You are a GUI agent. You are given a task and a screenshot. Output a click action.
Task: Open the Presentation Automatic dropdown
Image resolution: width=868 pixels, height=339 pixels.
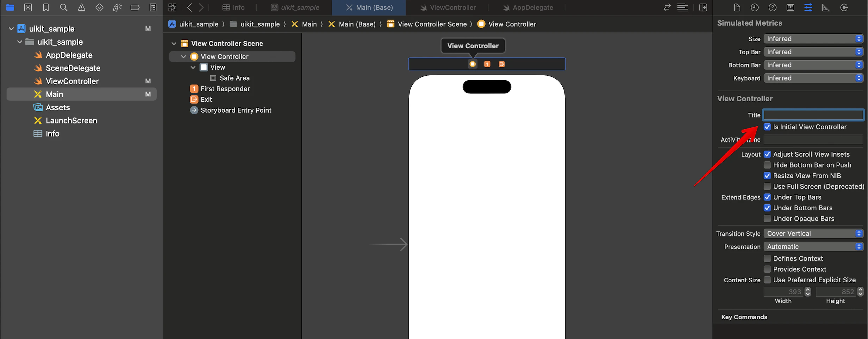point(813,246)
